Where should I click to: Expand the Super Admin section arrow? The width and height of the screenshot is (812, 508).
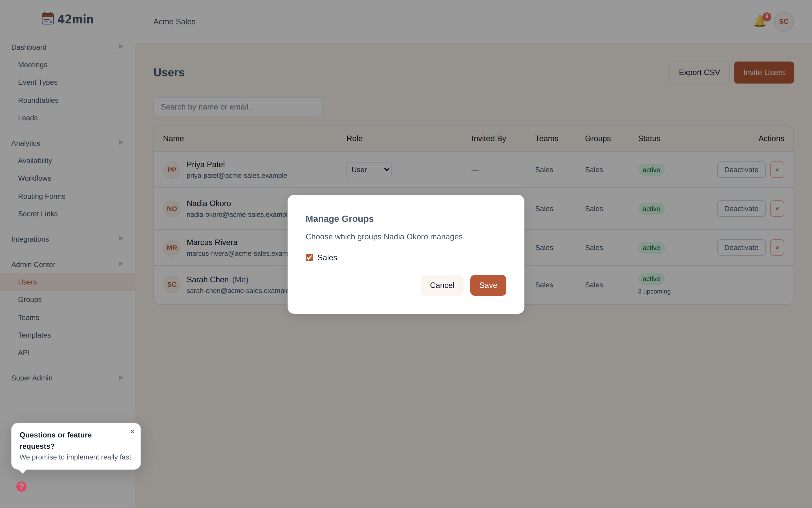[121, 378]
